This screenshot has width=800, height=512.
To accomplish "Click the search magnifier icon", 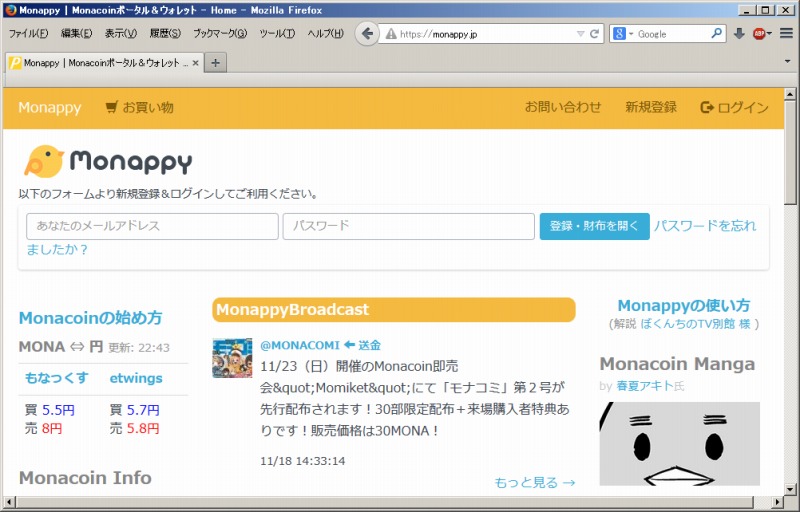I will (717, 34).
